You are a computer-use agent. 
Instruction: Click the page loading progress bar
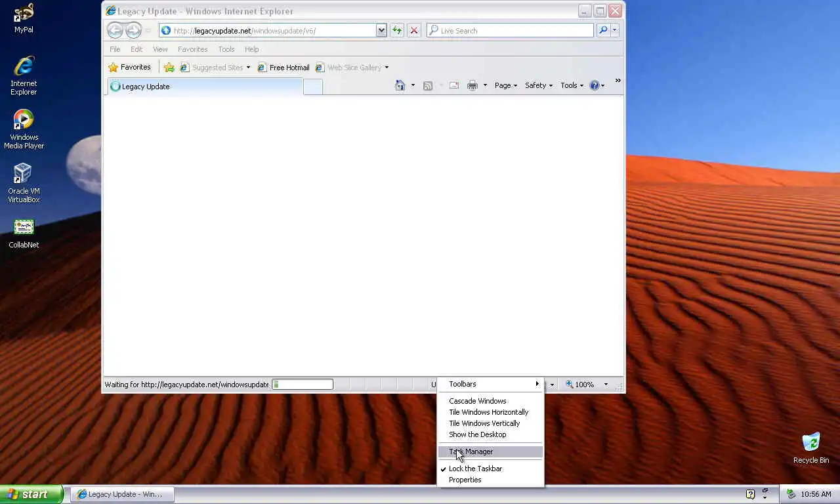click(x=303, y=385)
